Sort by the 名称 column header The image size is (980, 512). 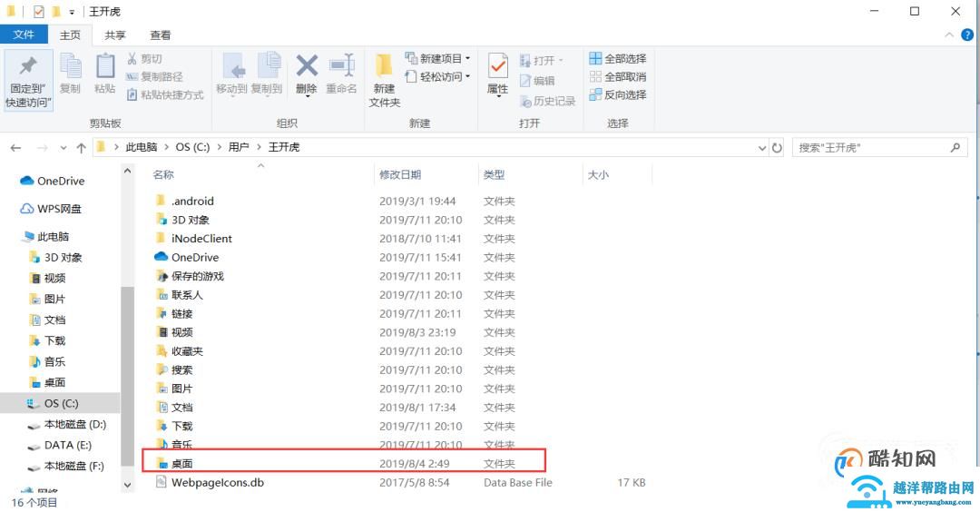point(163,175)
